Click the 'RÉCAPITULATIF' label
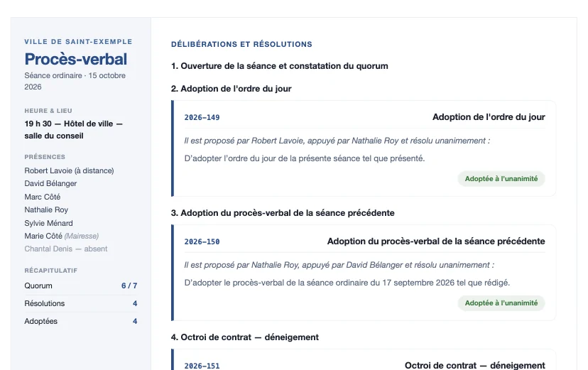Viewport: 588px width, 370px height. [x=51, y=271]
